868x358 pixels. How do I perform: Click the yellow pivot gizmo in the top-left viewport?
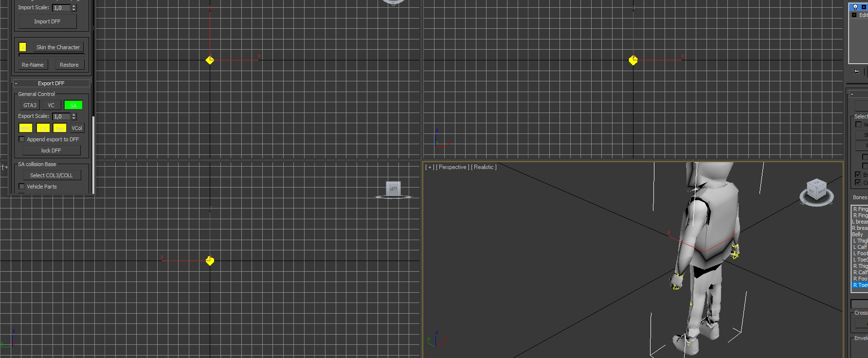tap(210, 60)
